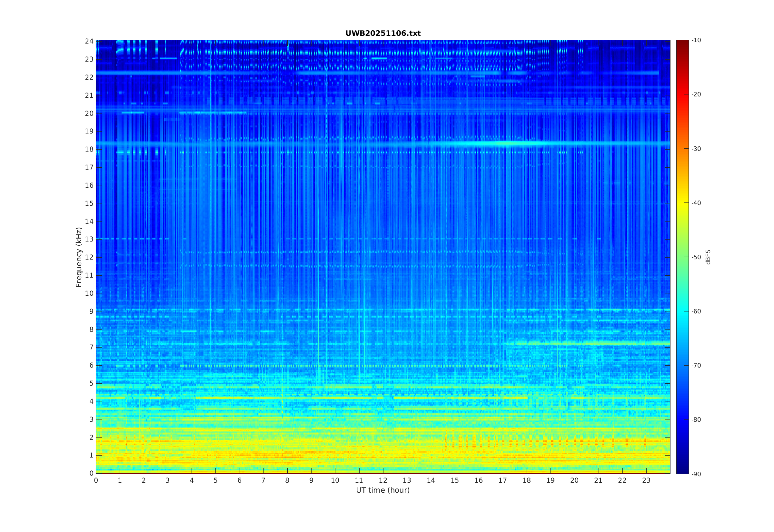Click the 'Frequency (kHz)' y-axis label

coord(79,257)
